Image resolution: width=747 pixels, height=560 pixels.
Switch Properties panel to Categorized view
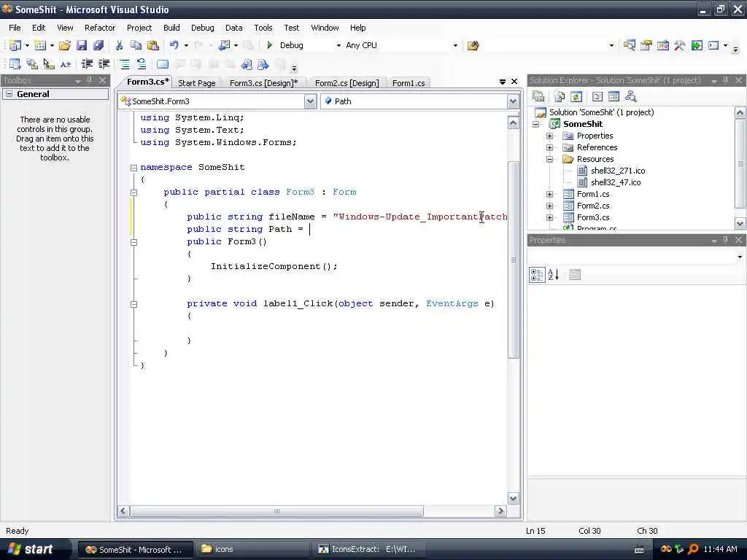click(536, 275)
